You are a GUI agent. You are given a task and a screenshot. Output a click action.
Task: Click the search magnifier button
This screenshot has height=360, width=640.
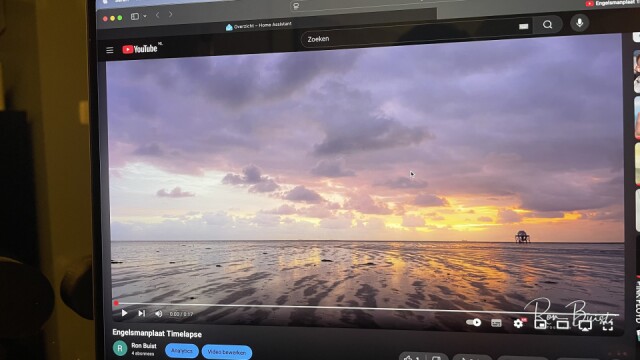pyautogui.click(x=547, y=24)
